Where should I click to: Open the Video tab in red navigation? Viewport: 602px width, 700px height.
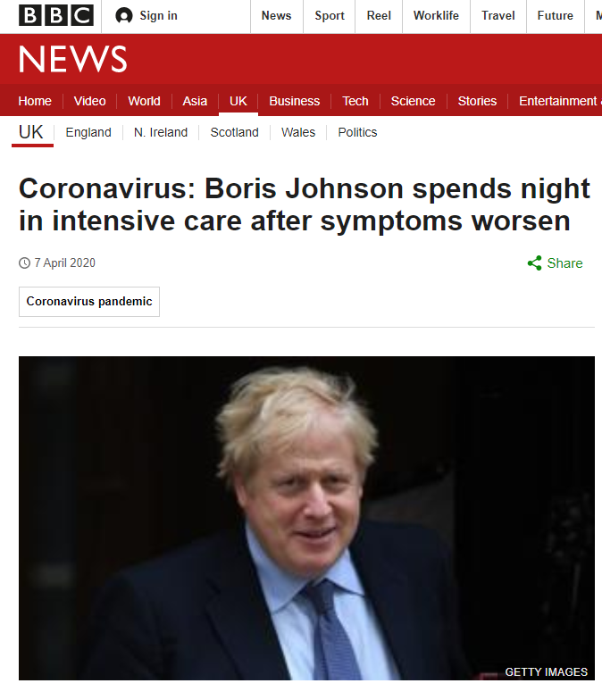click(89, 101)
